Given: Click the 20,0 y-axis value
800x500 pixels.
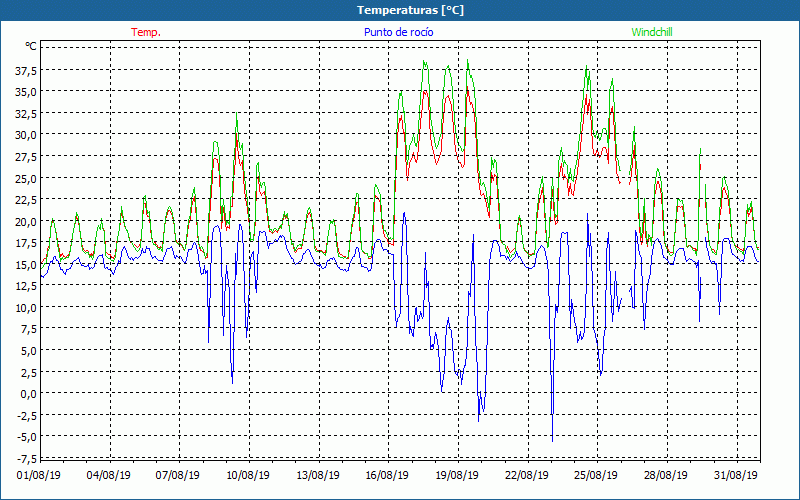Looking at the screenshot, I should tap(26, 221).
